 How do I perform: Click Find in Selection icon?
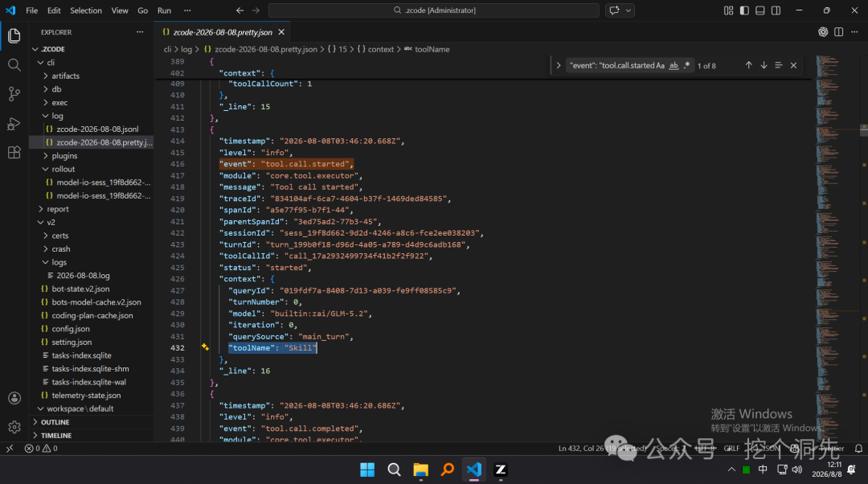pos(779,65)
